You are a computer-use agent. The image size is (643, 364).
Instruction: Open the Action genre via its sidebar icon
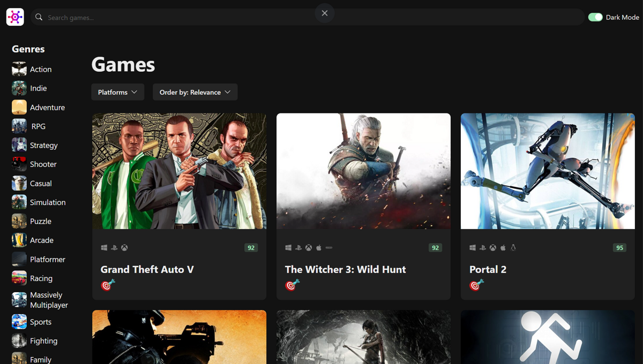[x=19, y=69]
